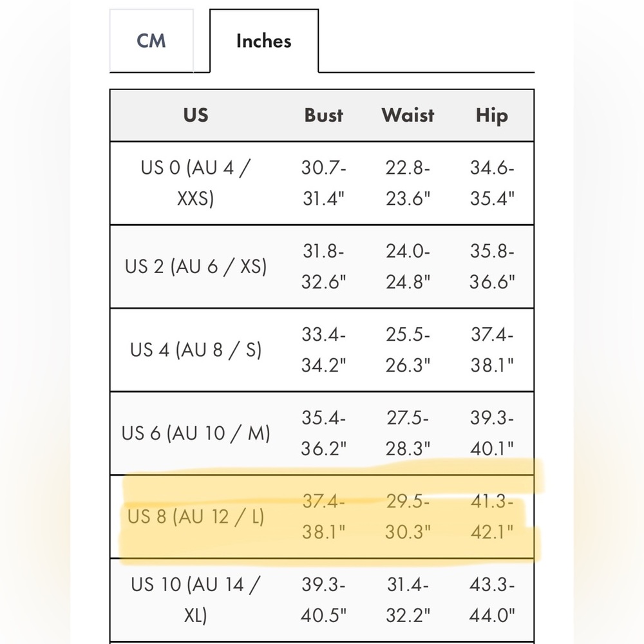The height and width of the screenshot is (644, 644).
Task: Select the US 4 (AU 8 / S) row
Action: tap(322, 350)
